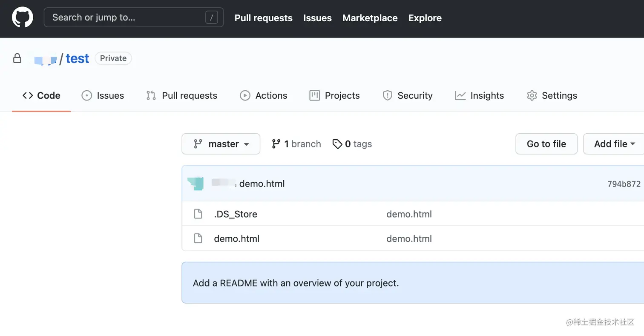Open commit hash 794b872

point(624,184)
